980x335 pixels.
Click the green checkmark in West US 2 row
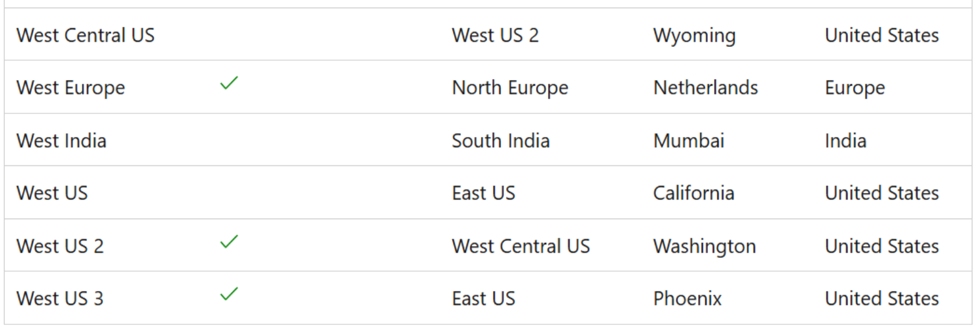229,241
